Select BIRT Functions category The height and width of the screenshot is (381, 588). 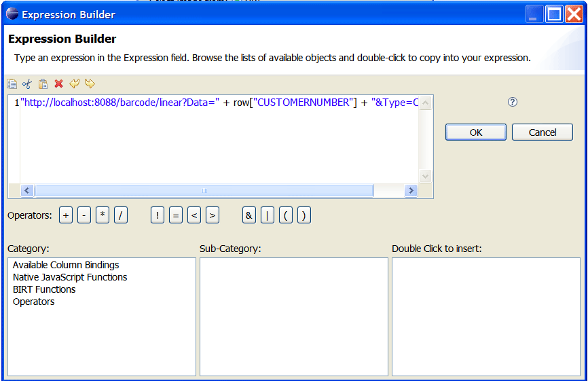44,289
